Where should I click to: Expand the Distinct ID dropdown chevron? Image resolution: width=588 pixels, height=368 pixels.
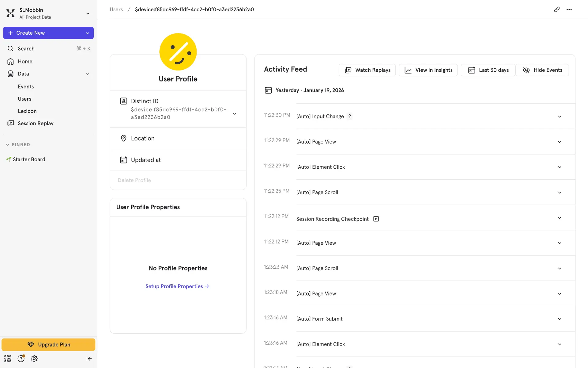[x=234, y=113]
